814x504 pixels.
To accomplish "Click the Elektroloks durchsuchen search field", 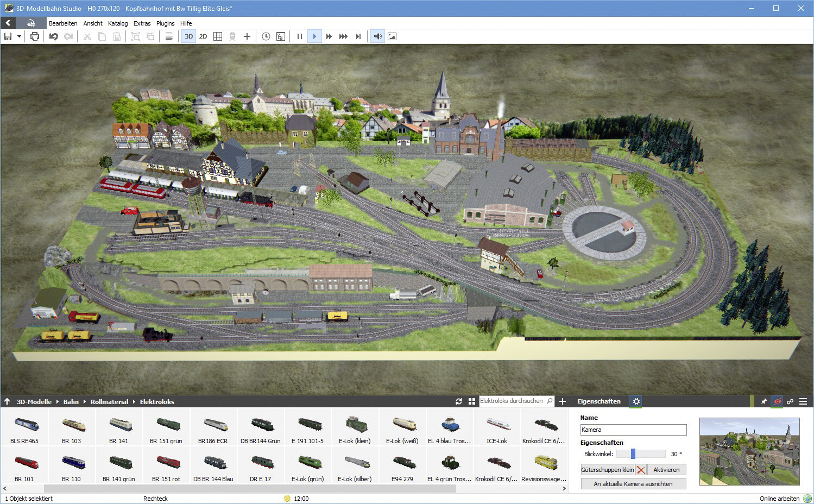I will tap(516, 401).
